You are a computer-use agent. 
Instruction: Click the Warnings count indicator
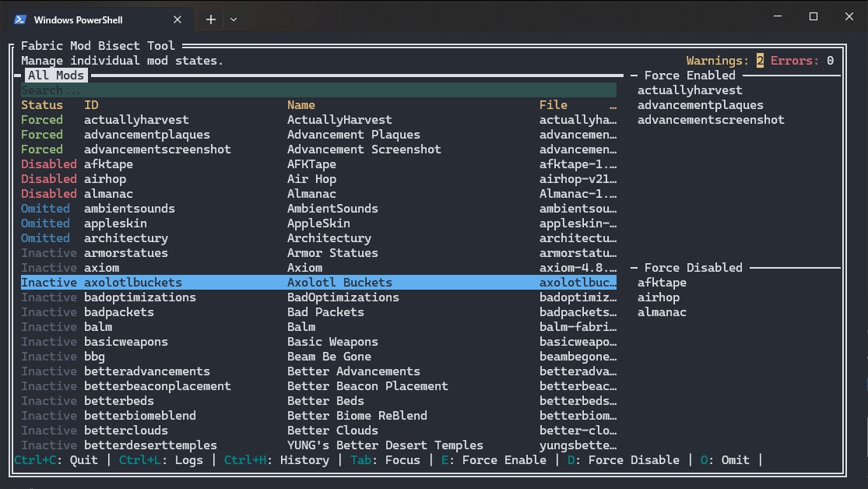725,61
